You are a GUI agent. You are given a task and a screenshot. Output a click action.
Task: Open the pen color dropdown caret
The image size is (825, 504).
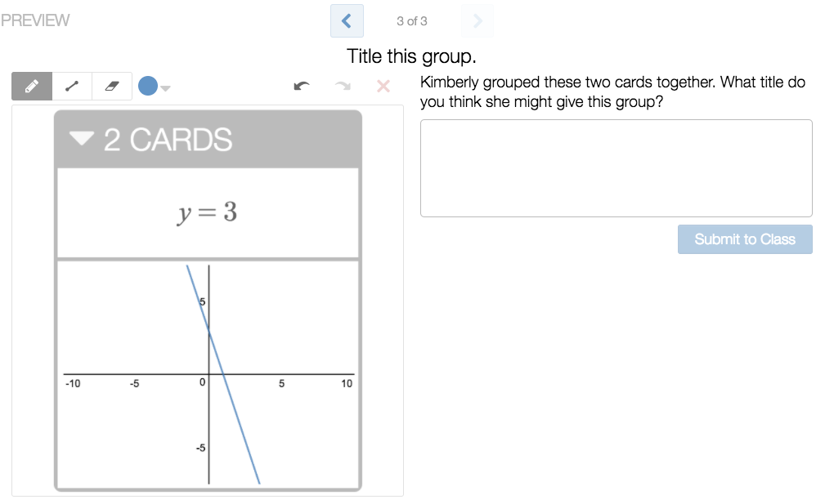(166, 88)
